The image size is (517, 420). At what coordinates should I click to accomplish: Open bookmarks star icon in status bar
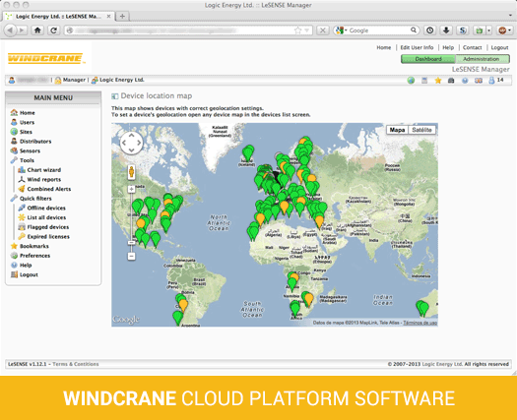(438, 80)
